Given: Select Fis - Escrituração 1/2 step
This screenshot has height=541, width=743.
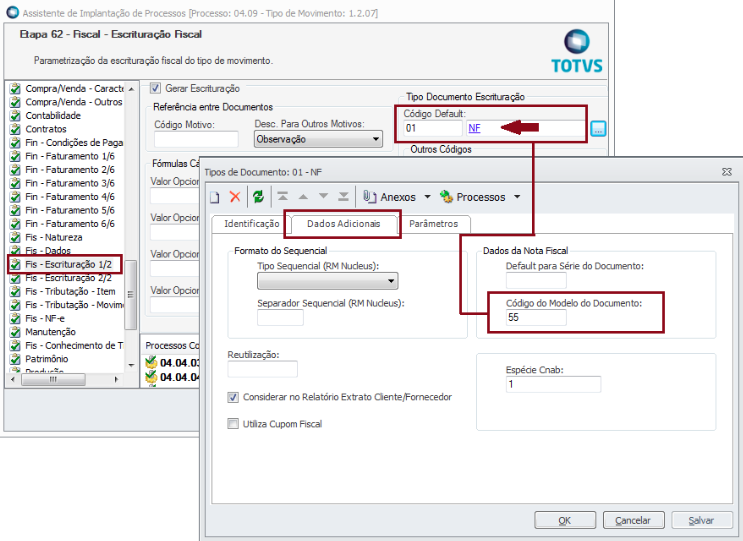Looking at the screenshot, I should click(68, 264).
